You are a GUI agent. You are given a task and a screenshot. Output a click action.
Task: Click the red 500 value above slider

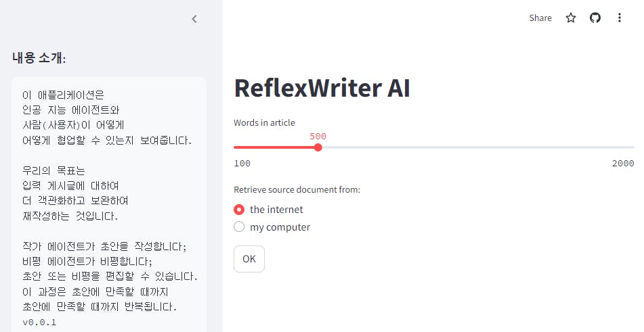318,137
